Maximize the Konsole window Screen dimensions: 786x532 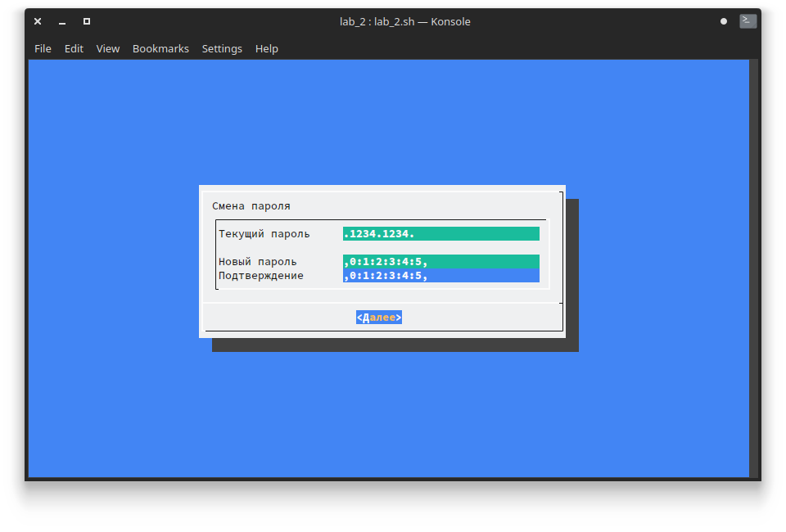coord(87,21)
